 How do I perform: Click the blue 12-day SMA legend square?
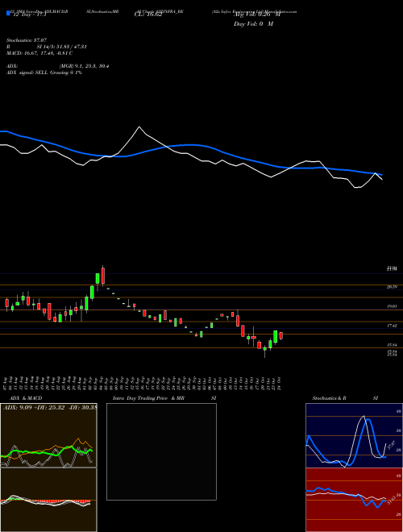point(8,13)
